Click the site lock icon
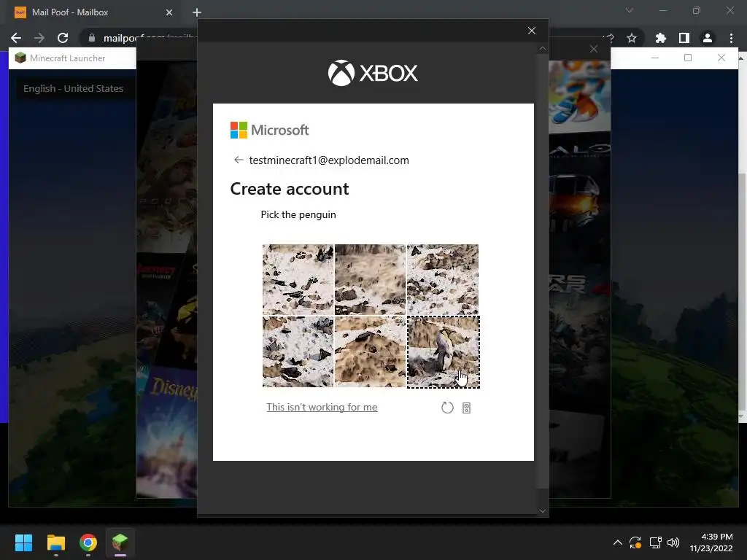This screenshot has width=747, height=560. coord(92,38)
